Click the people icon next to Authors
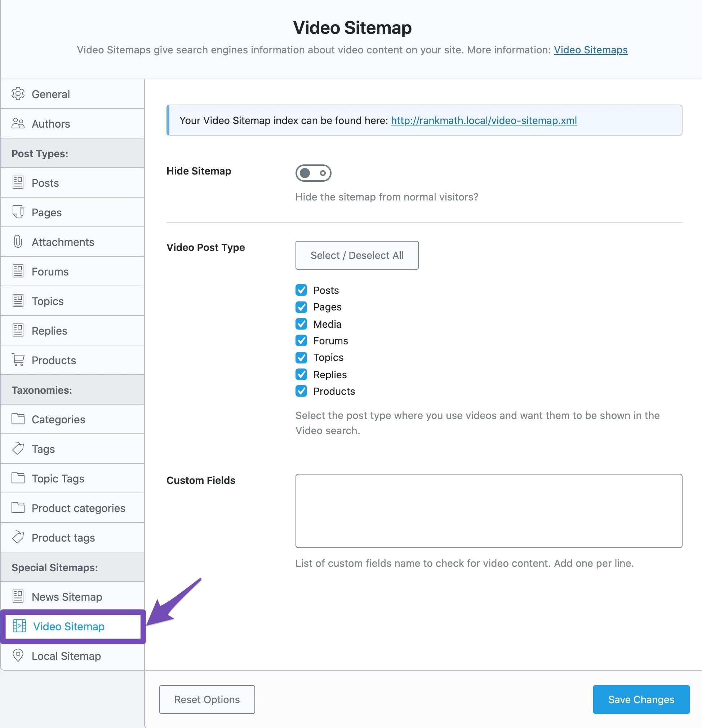 click(18, 123)
